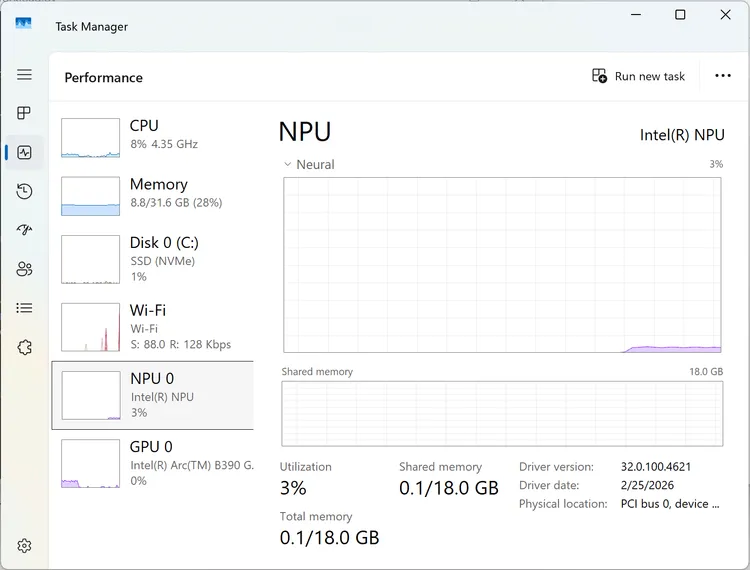Click the 8% 4.35 GHz CPU reading
This screenshot has height=570, width=750.
coord(164,144)
